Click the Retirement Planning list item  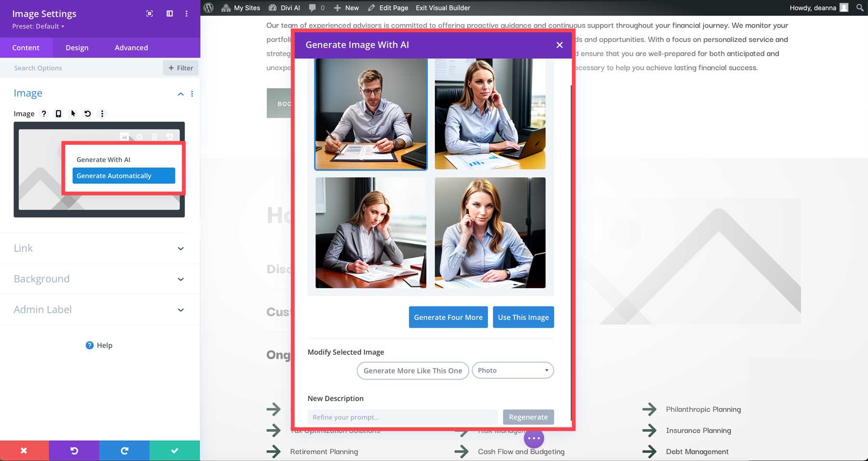(x=324, y=452)
